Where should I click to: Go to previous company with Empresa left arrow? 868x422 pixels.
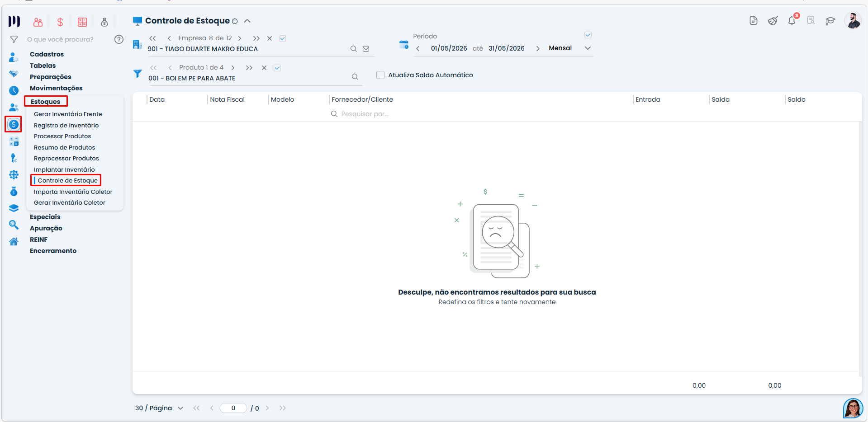169,38
